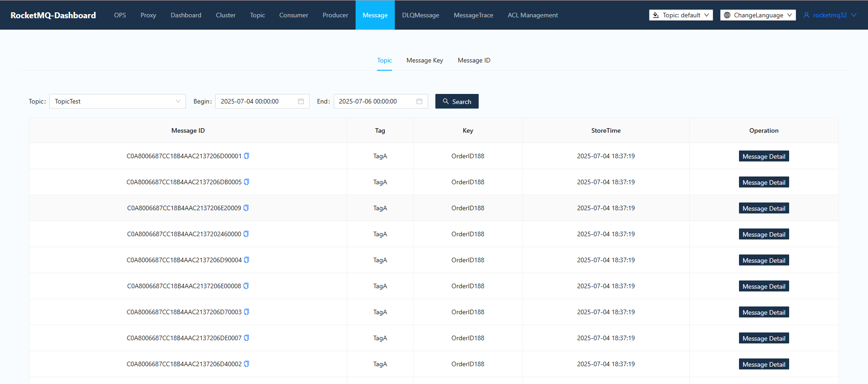Viewport: 868px width, 384px height.
Task: Copy message ID ending in E00008
Action: tap(246, 286)
